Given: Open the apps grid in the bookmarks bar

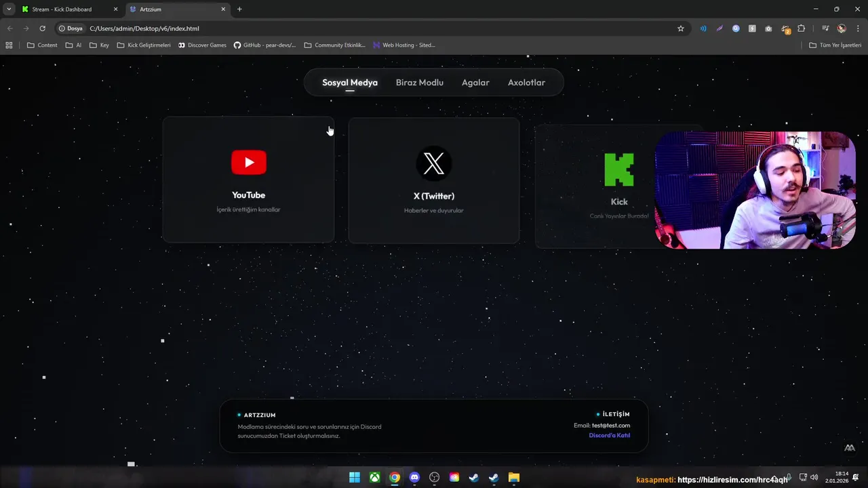Looking at the screenshot, I should [x=9, y=45].
